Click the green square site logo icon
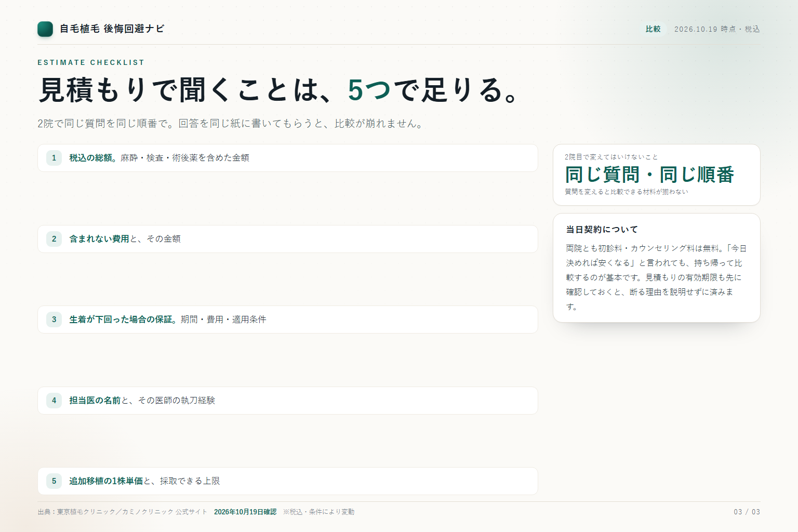The width and height of the screenshot is (798, 532). tap(45, 29)
